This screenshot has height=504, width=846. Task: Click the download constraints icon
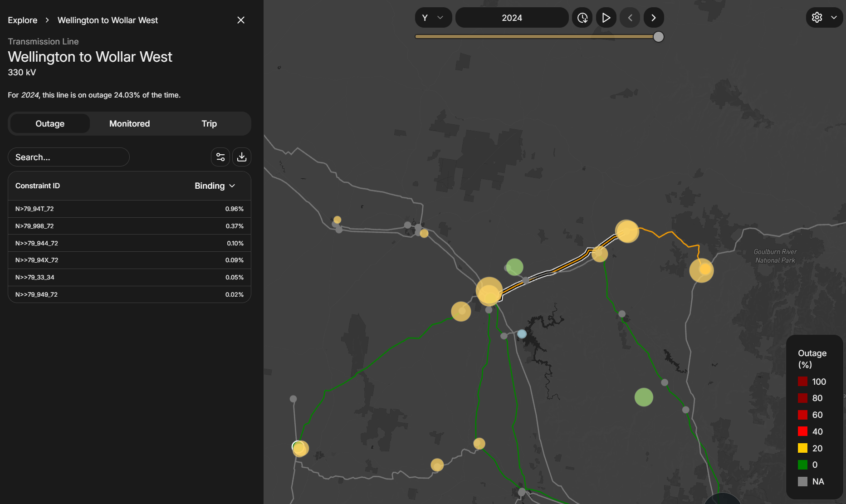pyautogui.click(x=242, y=157)
